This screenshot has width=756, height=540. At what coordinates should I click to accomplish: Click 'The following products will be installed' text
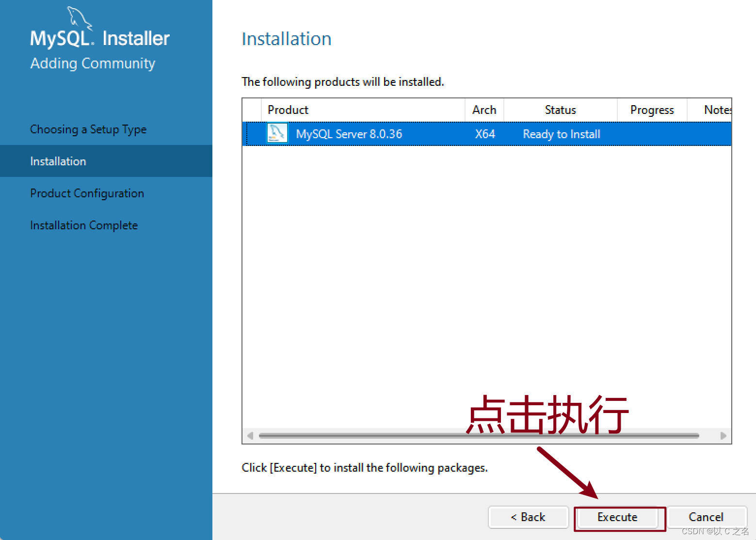(343, 82)
